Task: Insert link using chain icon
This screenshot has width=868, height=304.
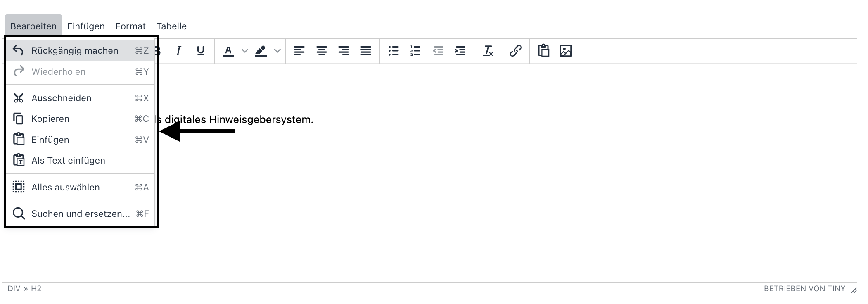Action: [516, 51]
